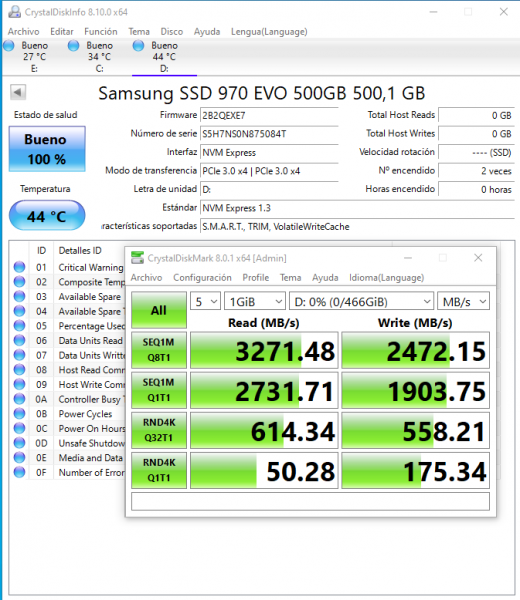Click status orb for Number of Error row
The height and width of the screenshot is (600, 520).
point(20,472)
